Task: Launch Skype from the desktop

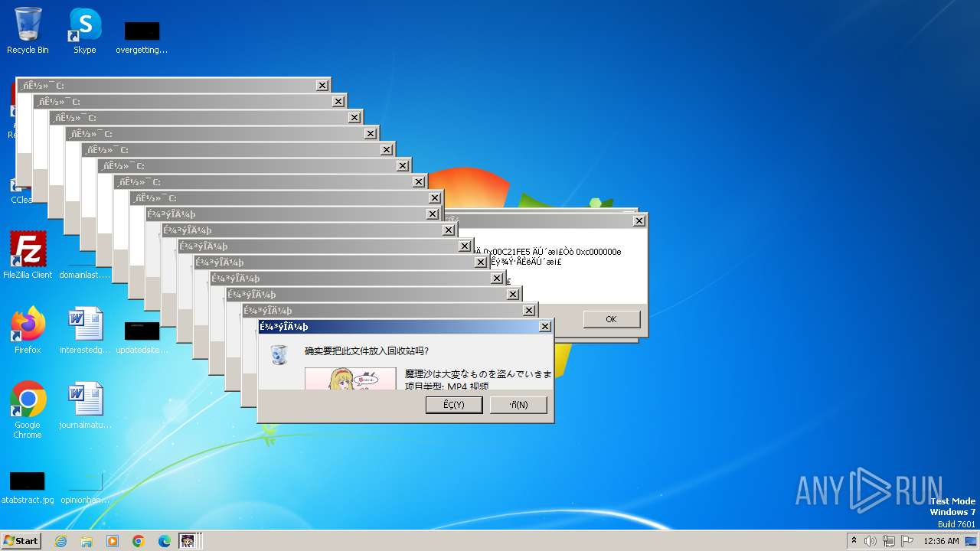Action: (x=85, y=31)
